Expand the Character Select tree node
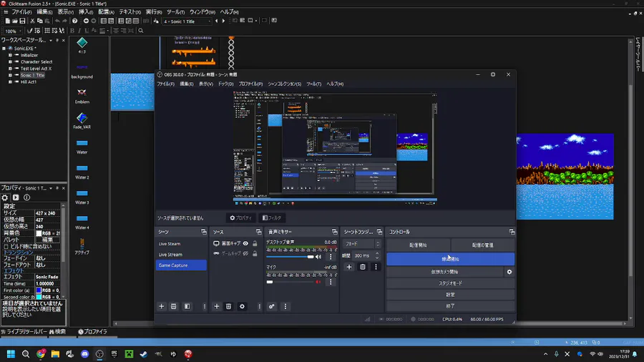 (x=10, y=62)
